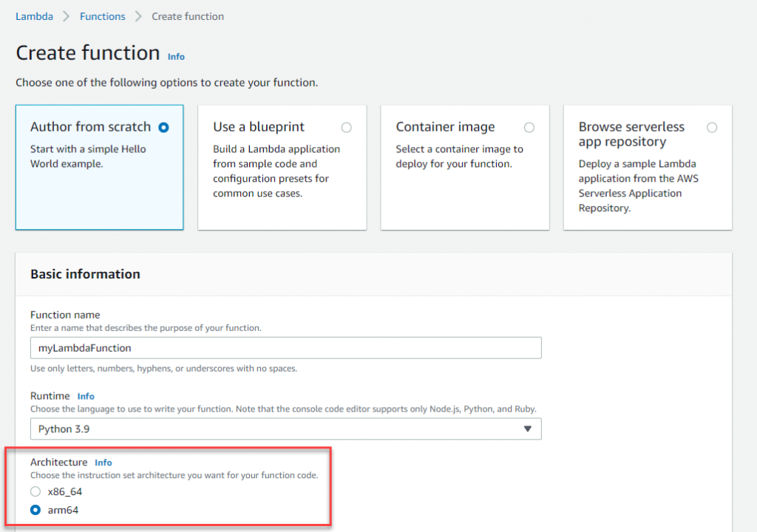Click the Runtime selector's dropdown arrow
Image resolution: width=757 pixels, height=532 pixels.
point(527,429)
